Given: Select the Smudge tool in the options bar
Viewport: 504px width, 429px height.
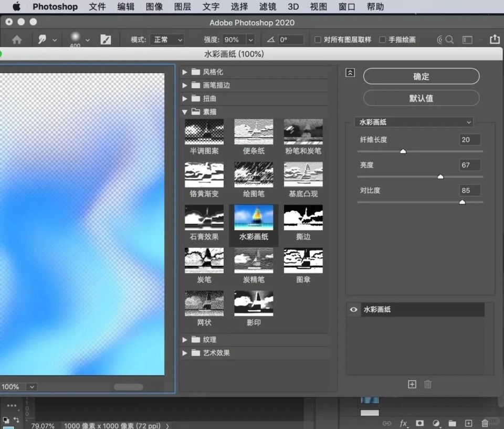Looking at the screenshot, I should 43,39.
